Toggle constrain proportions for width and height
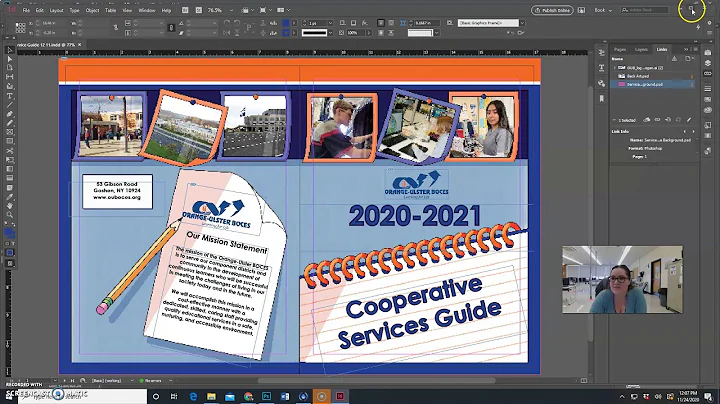Viewport: 720px width, 404px height. point(116,28)
